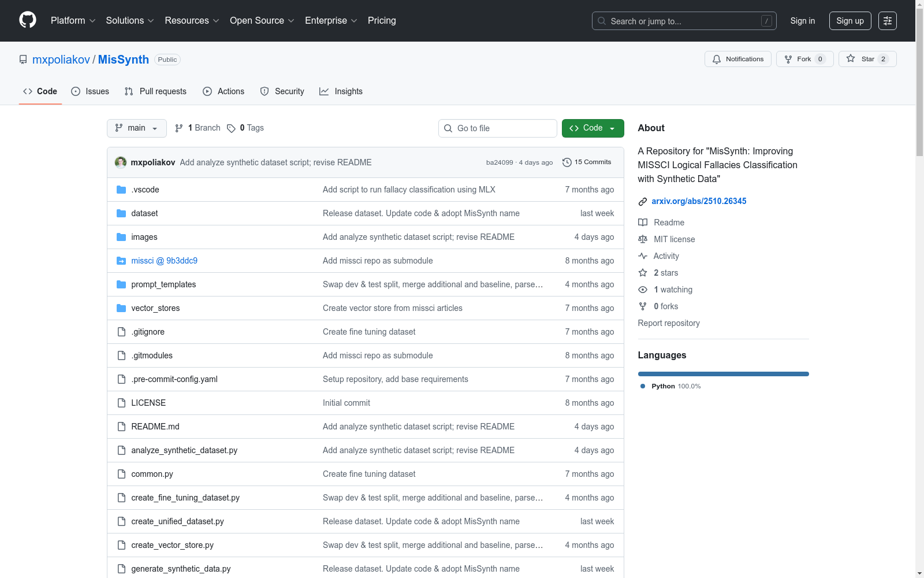Open the Insights tab

[341, 91]
